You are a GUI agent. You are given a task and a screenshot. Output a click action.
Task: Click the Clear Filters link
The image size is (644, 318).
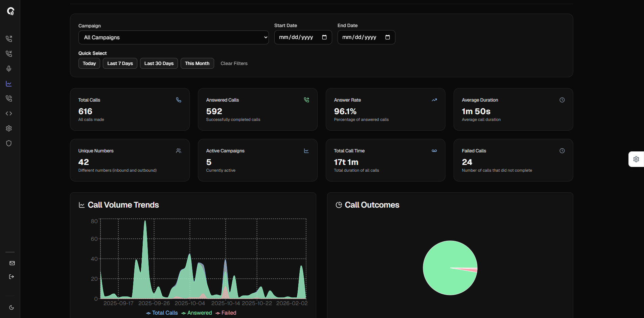[234, 63]
